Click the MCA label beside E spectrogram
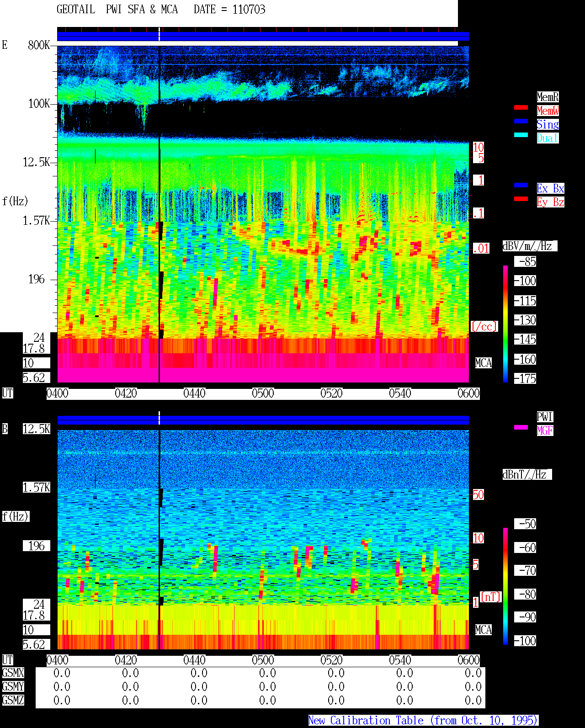 [x=483, y=363]
